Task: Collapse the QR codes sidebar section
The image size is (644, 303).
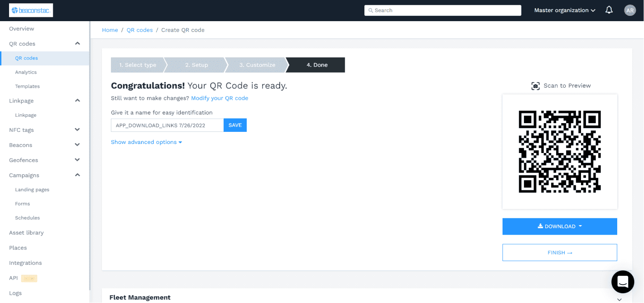Action: click(77, 43)
